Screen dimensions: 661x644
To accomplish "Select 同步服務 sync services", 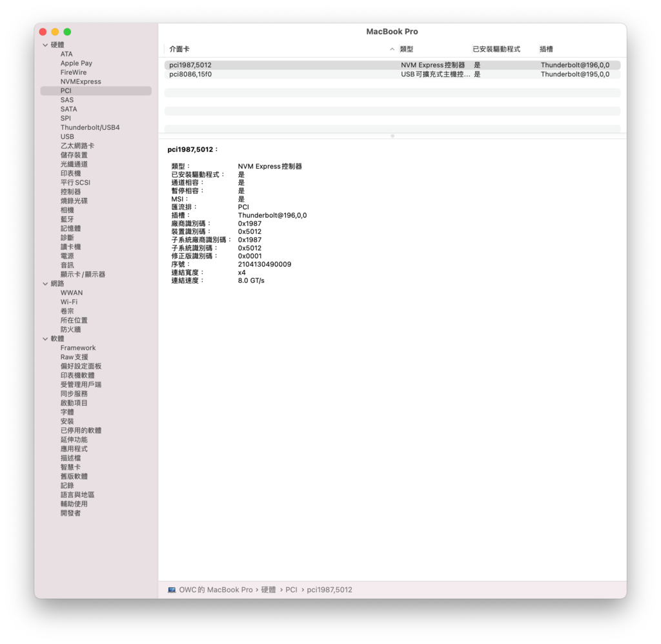I will point(74,394).
